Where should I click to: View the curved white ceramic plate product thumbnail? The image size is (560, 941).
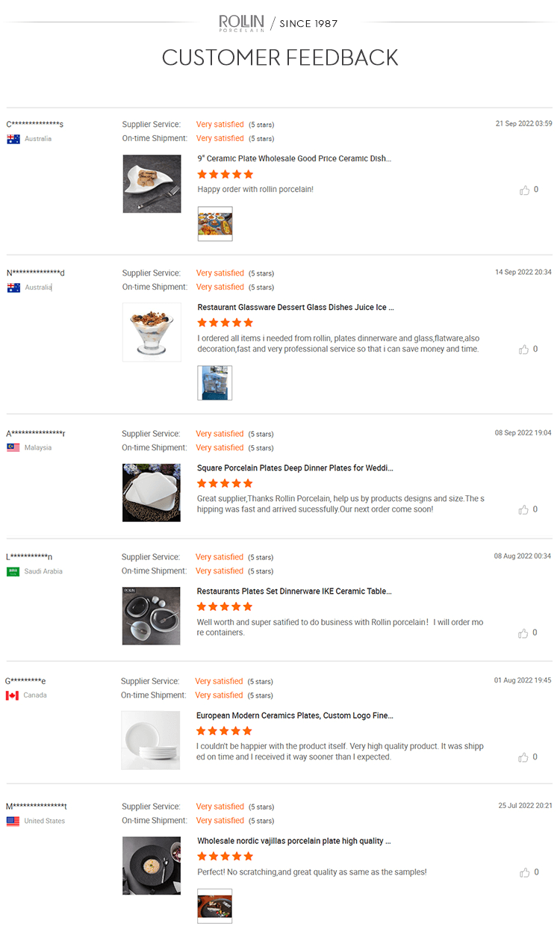click(x=152, y=184)
